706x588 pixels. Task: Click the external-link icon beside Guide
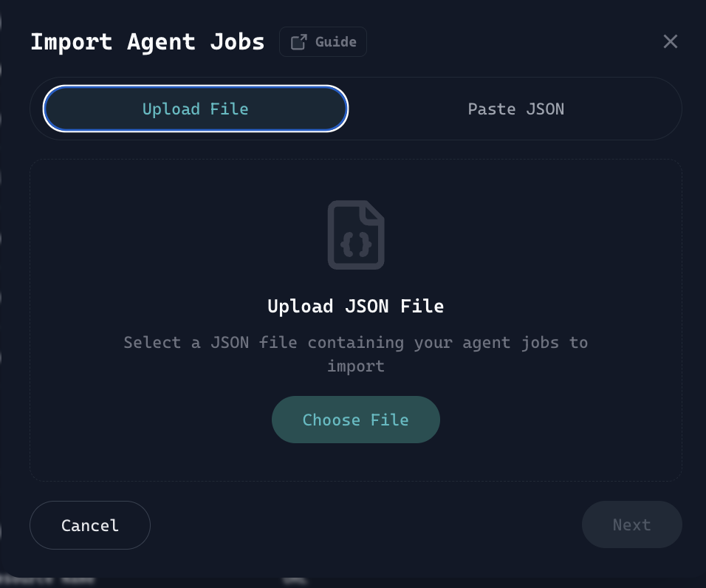point(298,42)
